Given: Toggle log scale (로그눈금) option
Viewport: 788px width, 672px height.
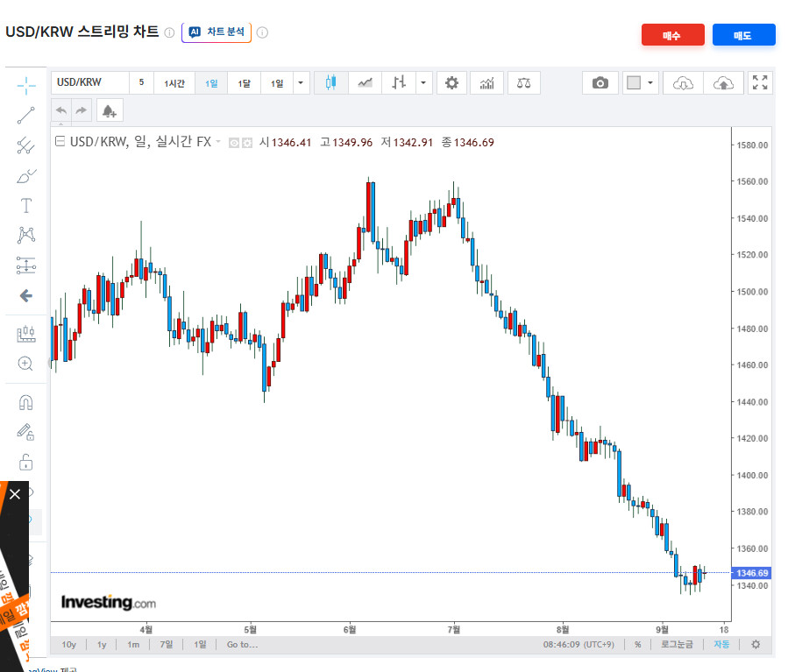Looking at the screenshot, I should click(677, 644).
